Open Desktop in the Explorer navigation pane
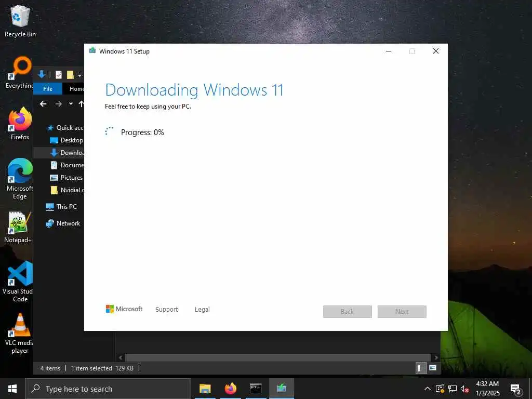This screenshot has height=399, width=532. (66, 140)
